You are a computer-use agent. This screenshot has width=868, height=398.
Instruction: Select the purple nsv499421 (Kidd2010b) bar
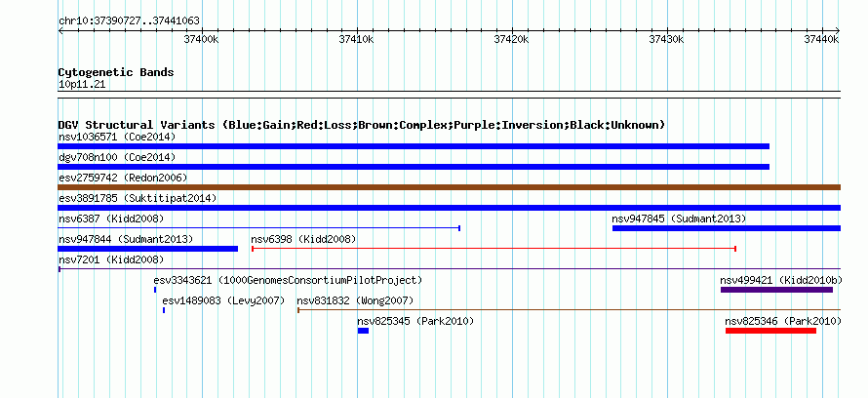pyautogui.click(x=776, y=290)
